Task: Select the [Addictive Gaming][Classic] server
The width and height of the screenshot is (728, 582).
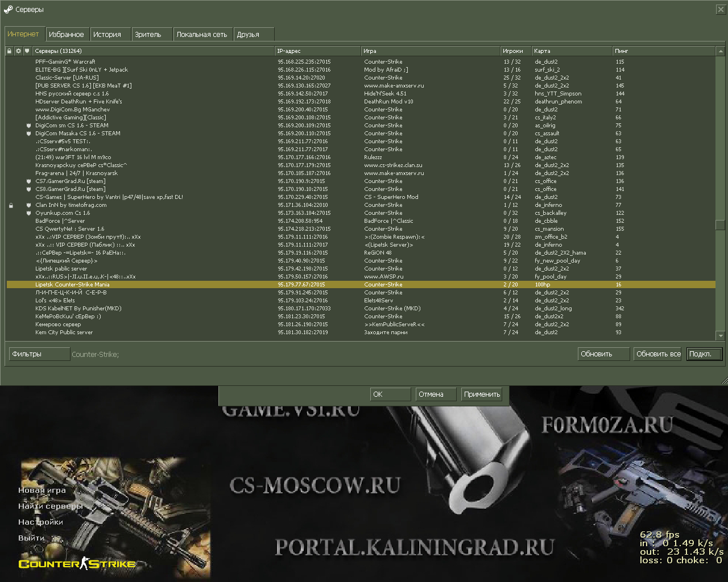Action: pyautogui.click(x=361, y=118)
